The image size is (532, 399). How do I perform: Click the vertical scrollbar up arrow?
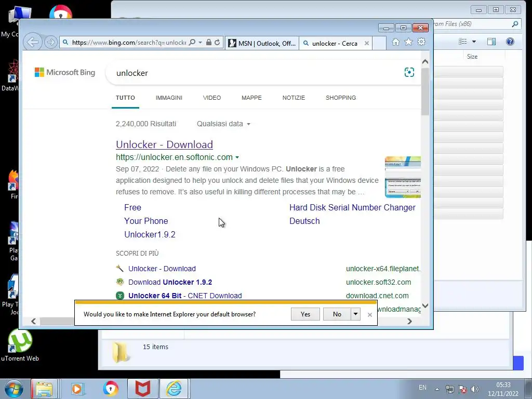click(425, 62)
